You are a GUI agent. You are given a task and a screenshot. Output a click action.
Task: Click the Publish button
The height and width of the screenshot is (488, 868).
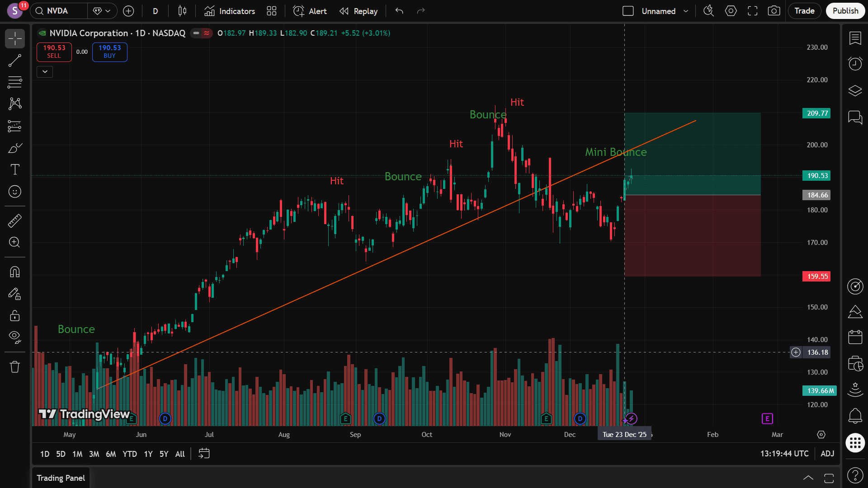[845, 11]
